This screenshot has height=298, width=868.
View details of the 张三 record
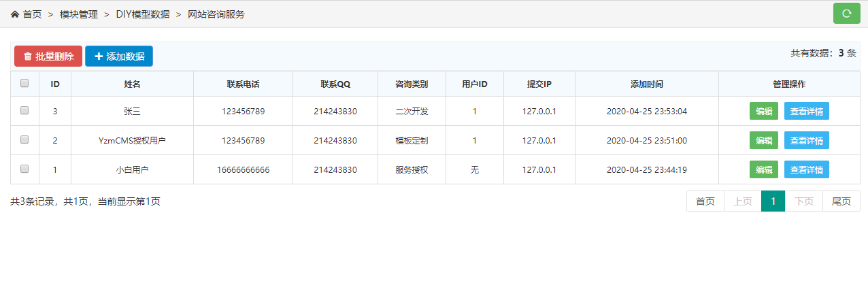[x=806, y=111]
